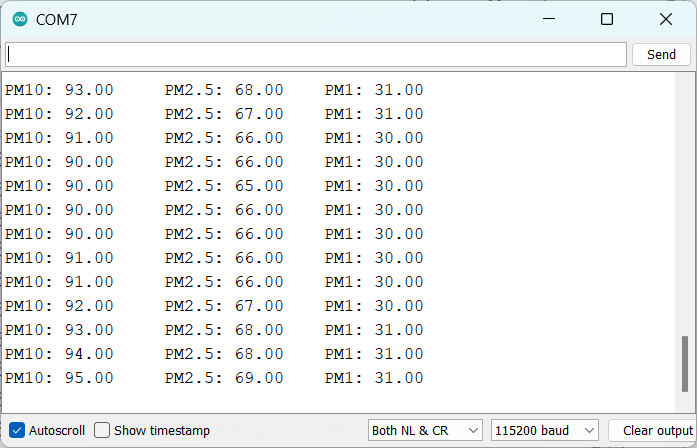Image resolution: width=697 pixels, height=448 pixels.
Task: Click the PM2.5: 65.00 reading
Action: tap(224, 186)
